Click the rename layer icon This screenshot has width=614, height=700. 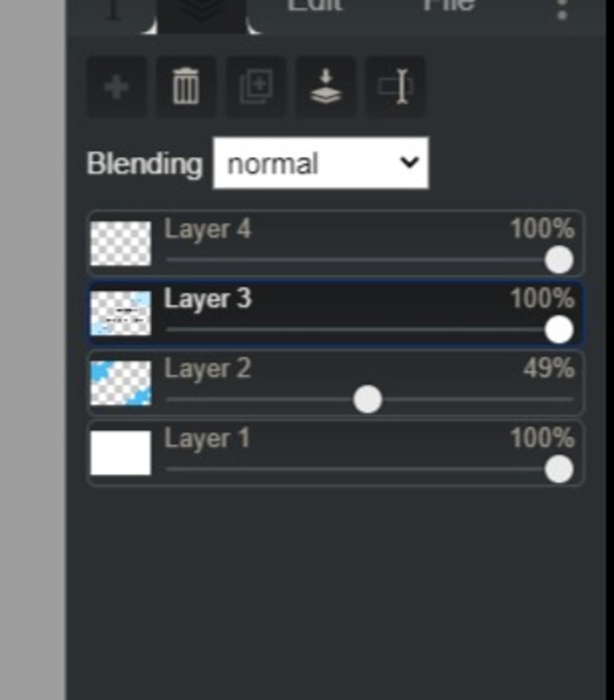click(395, 86)
